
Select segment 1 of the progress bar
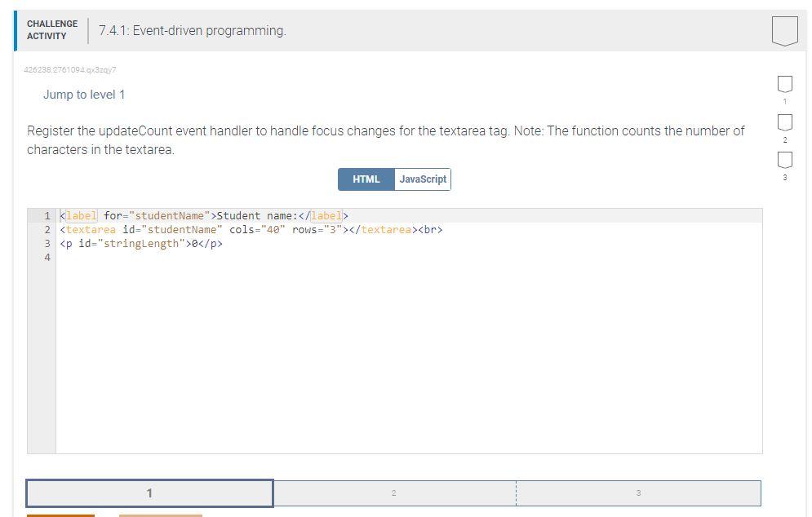pyautogui.click(x=149, y=493)
